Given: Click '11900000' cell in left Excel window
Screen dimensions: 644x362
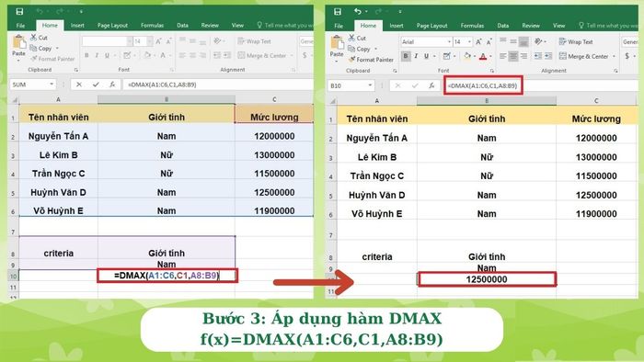Looking at the screenshot, I should click(x=274, y=210).
